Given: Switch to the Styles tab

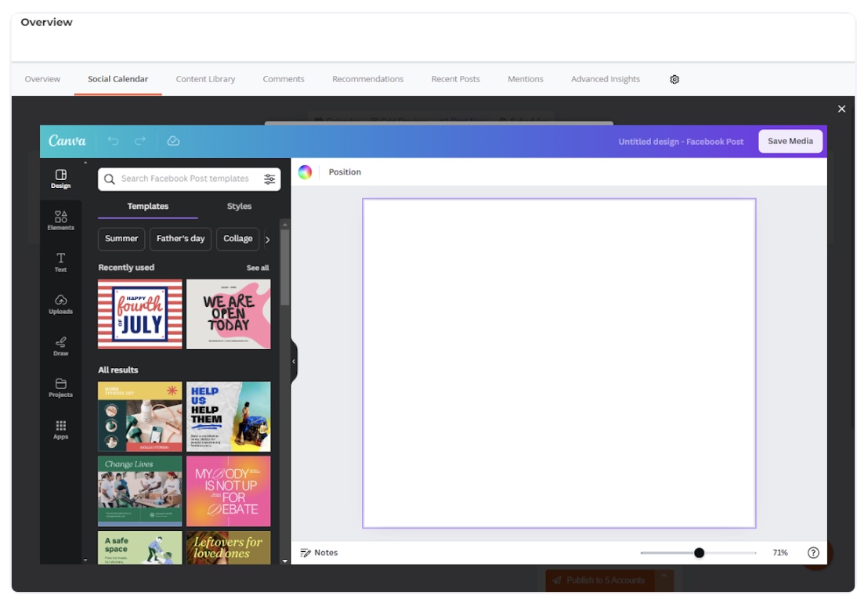Looking at the screenshot, I should click(x=239, y=207).
